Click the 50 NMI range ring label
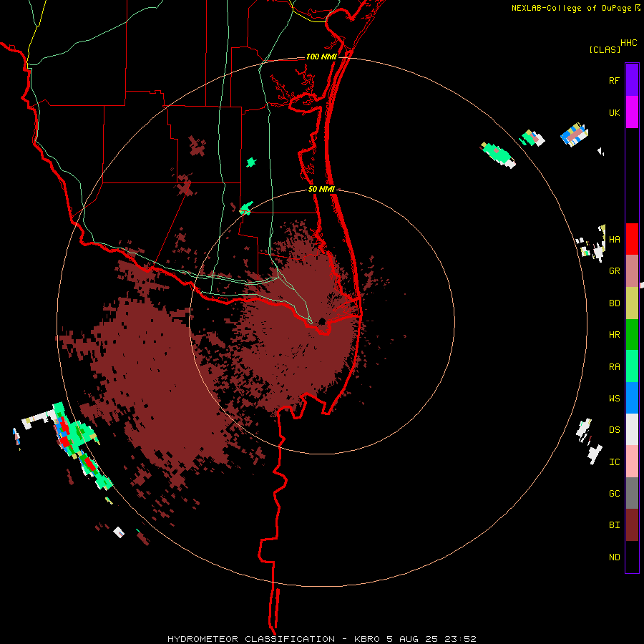The image size is (644, 644). (x=321, y=189)
